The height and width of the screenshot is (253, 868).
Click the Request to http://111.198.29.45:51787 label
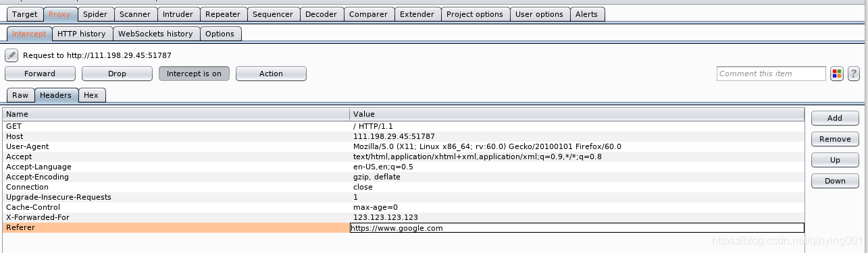pyautogui.click(x=97, y=55)
